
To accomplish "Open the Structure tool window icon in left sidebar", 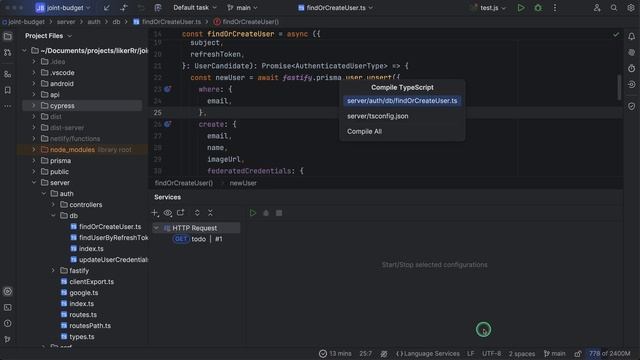I will point(8,74).
